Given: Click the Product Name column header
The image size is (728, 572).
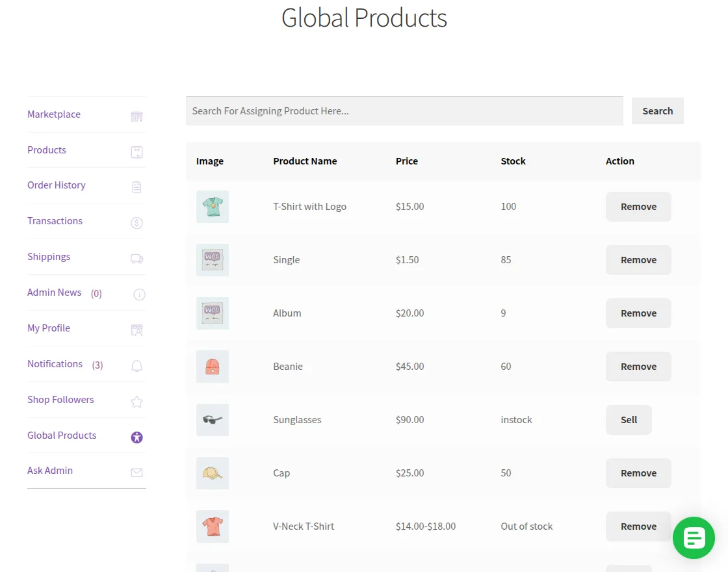Looking at the screenshot, I should tap(305, 161).
